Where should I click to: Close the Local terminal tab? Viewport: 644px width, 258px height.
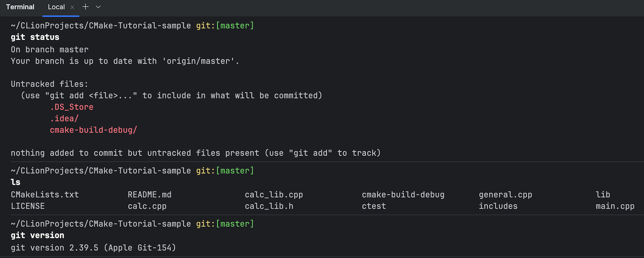[72, 7]
